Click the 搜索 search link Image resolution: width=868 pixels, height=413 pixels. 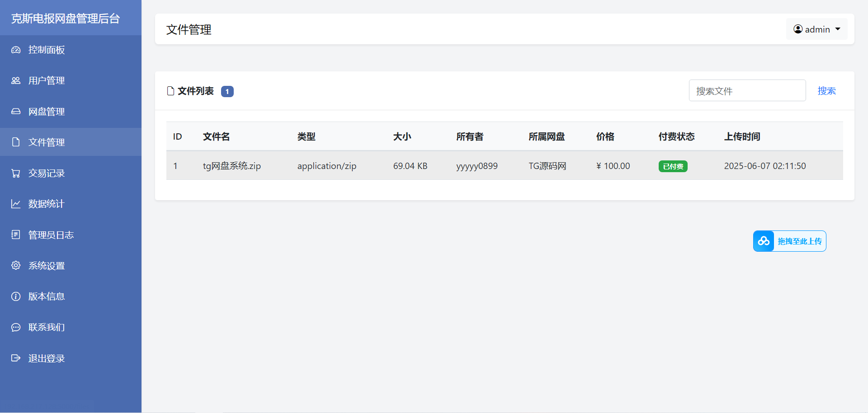[827, 90]
